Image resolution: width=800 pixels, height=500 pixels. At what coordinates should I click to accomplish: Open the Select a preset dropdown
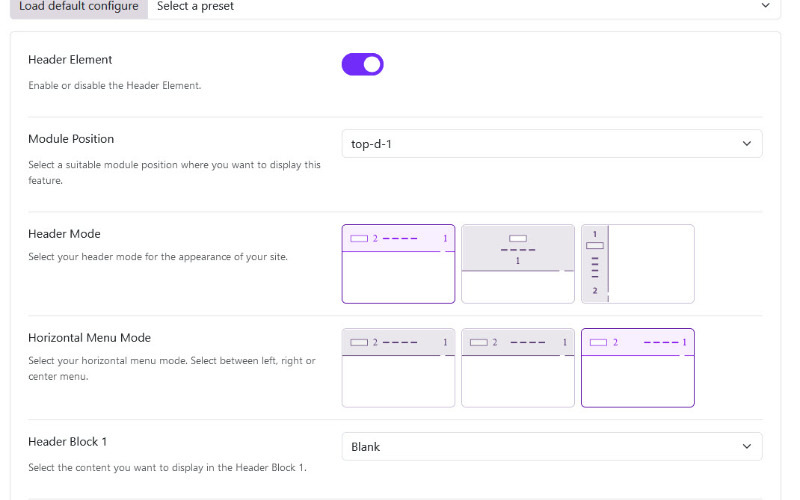point(464,7)
